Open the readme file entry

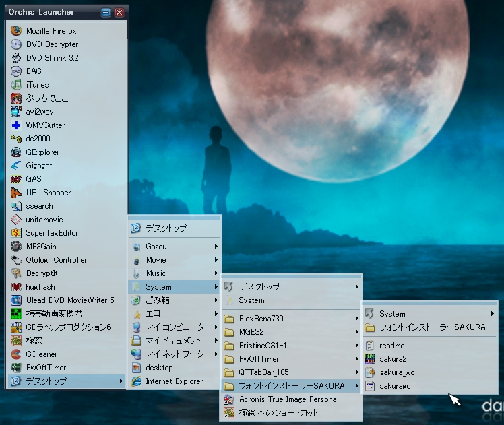(x=431, y=346)
